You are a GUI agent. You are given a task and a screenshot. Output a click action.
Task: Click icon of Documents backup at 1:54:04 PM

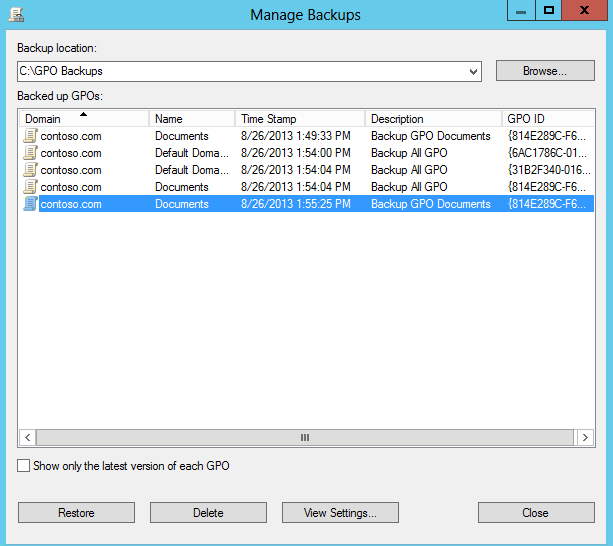31,187
